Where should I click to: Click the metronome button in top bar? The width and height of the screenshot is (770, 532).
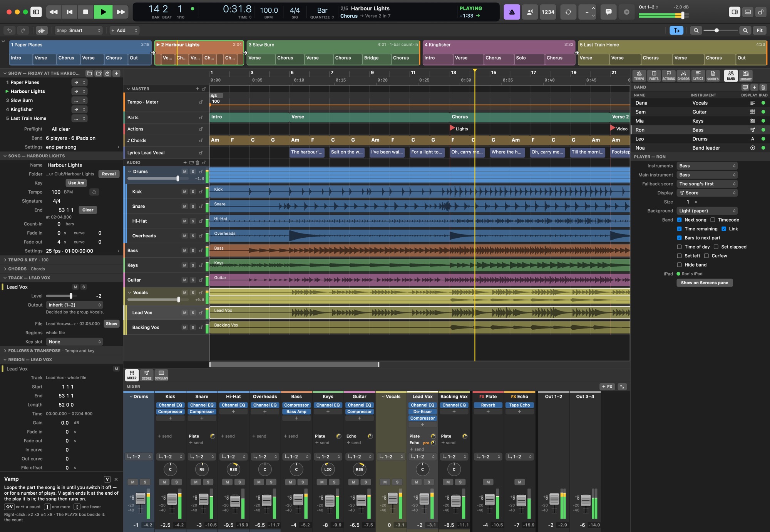pyautogui.click(x=512, y=12)
